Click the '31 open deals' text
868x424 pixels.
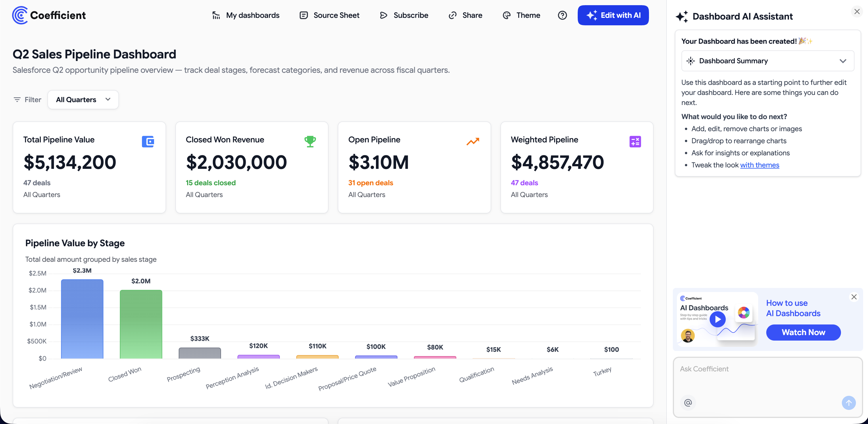pos(371,182)
